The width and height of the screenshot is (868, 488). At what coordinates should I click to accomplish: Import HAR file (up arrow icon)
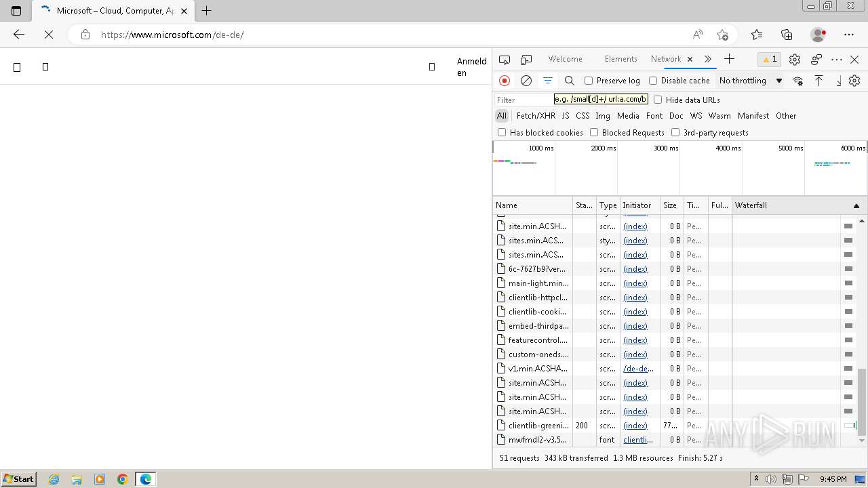pyautogui.click(x=818, y=81)
